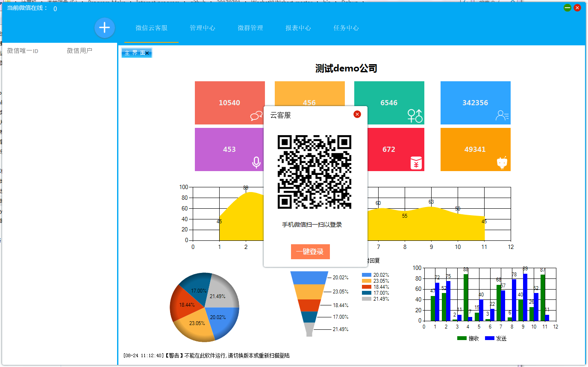Screen dimensions: 588x367
Task: Click the gender symbols icon on the 6546 tile
Action: [x=415, y=116]
